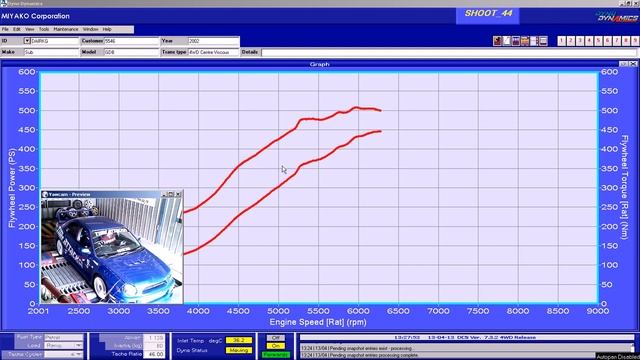640x360 pixels.
Task: Switch the Off toggle button
Action: pyautogui.click(x=276, y=338)
